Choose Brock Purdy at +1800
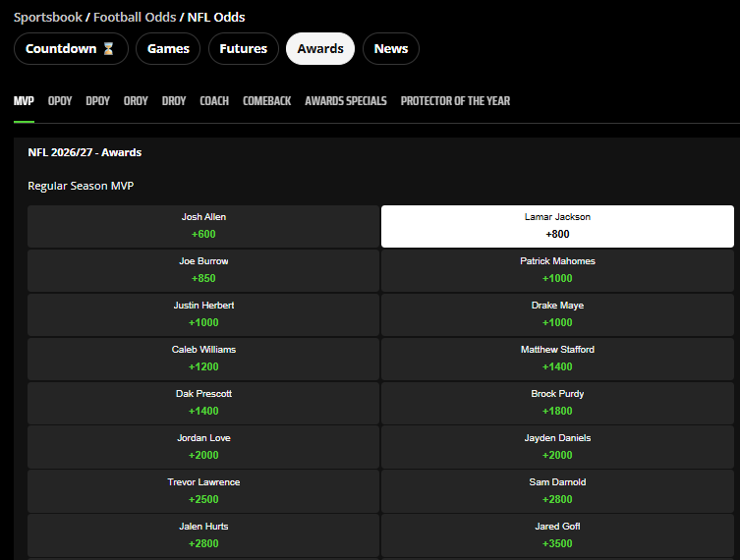The width and height of the screenshot is (740, 560). [x=557, y=403]
